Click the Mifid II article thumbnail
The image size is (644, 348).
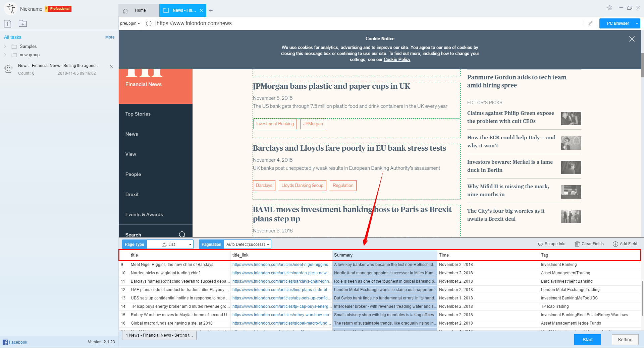[571, 192]
